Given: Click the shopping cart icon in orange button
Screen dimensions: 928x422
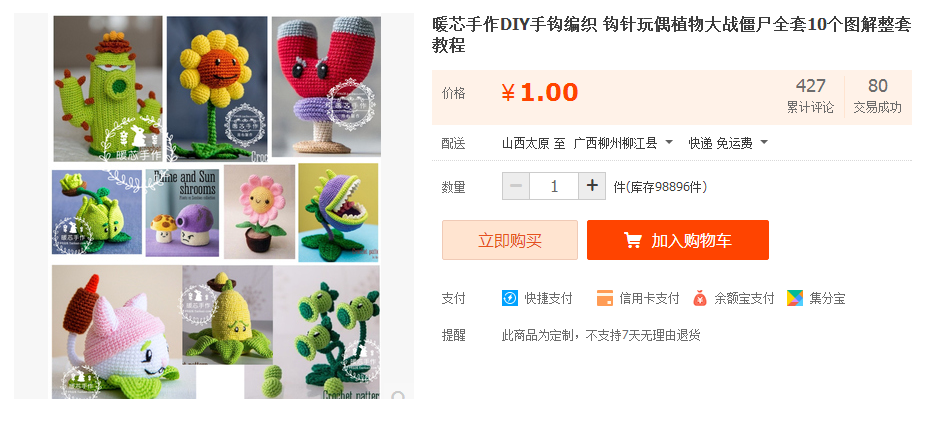Looking at the screenshot, I should 633,240.
